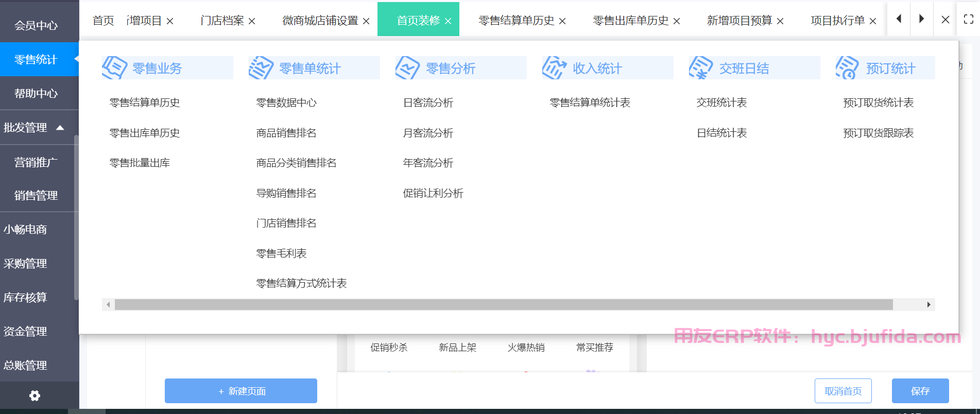This screenshot has width=980, height=414.
Task: Collapse the 批发管理 sidebar group
Action: [60, 127]
